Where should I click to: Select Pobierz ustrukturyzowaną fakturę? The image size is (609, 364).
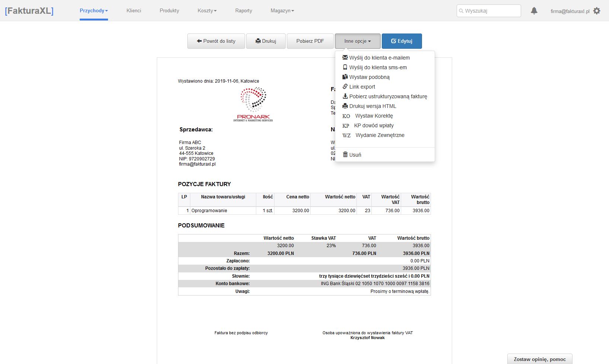click(x=385, y=96)
